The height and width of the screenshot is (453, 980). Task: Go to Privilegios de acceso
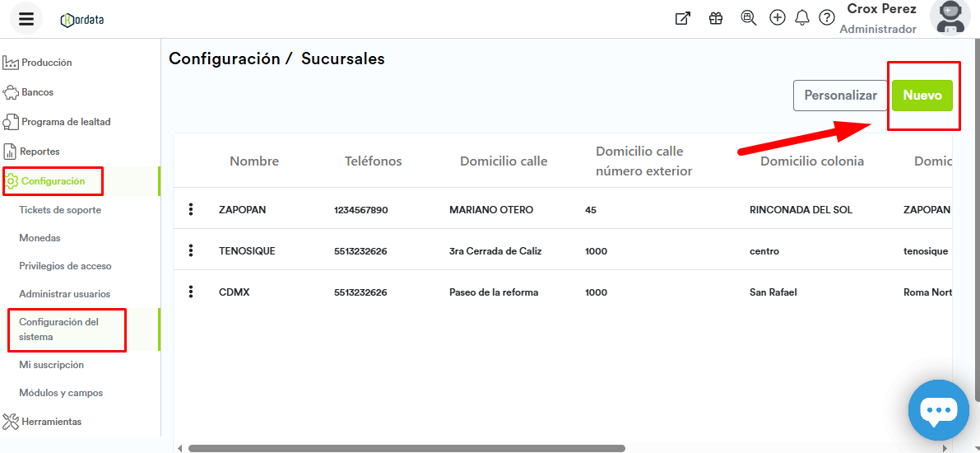pos(65,266)
